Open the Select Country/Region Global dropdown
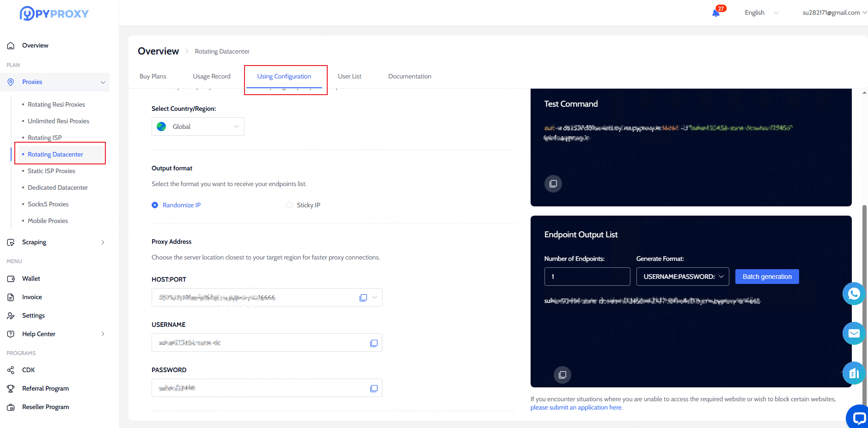868x428 pixels. click(198, 127)
